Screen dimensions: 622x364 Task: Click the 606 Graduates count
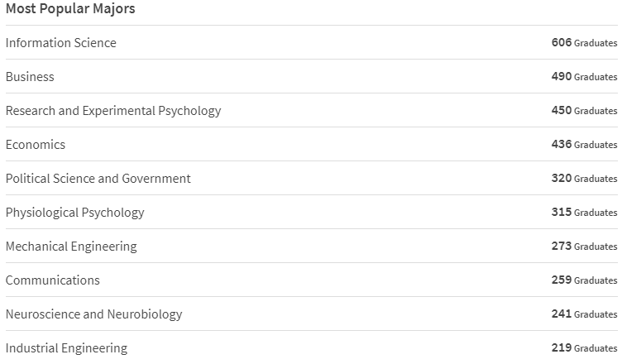(584, 42)
